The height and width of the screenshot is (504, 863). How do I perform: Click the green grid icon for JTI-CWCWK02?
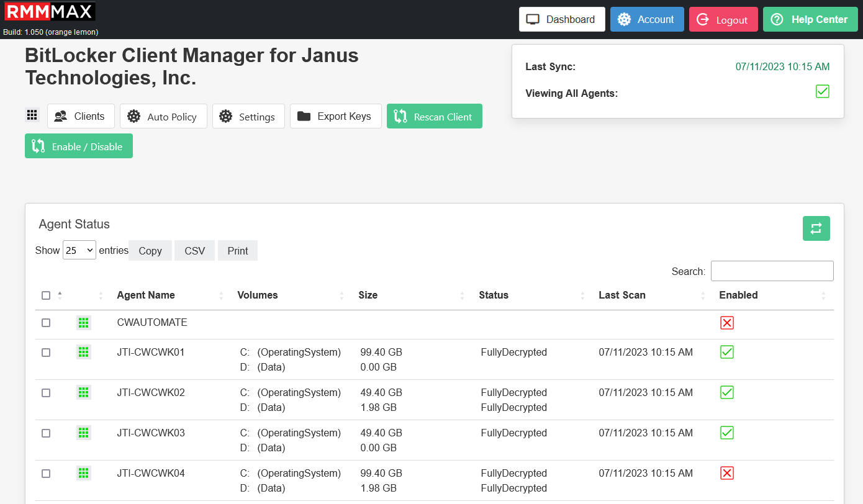[83, 392]
